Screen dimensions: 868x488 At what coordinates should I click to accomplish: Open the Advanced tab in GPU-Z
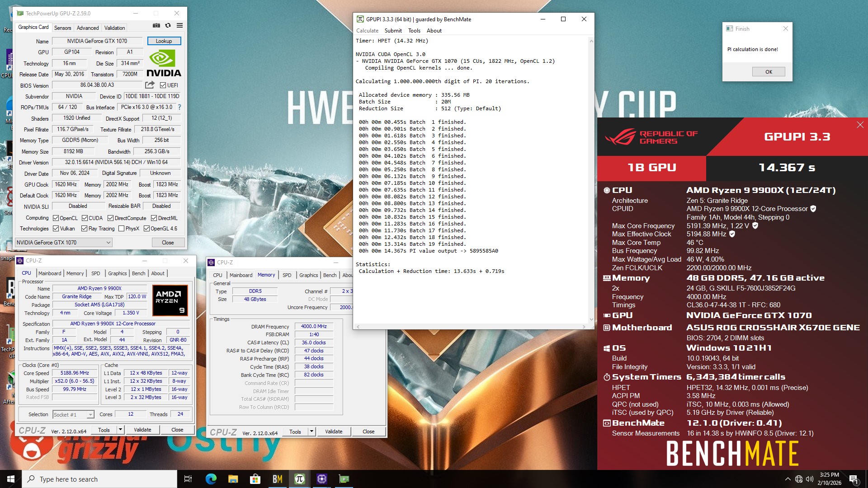point(88,28)
